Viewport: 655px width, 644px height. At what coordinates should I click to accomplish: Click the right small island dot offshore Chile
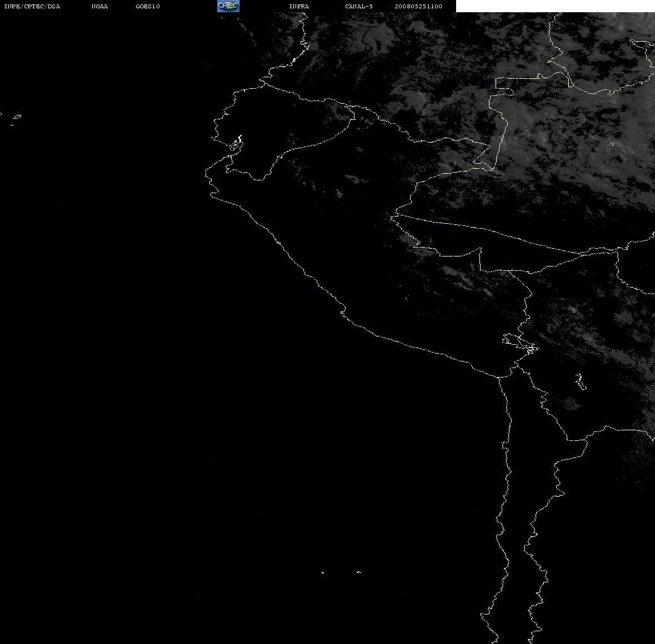pyautogui.click(x=359, y=572)
